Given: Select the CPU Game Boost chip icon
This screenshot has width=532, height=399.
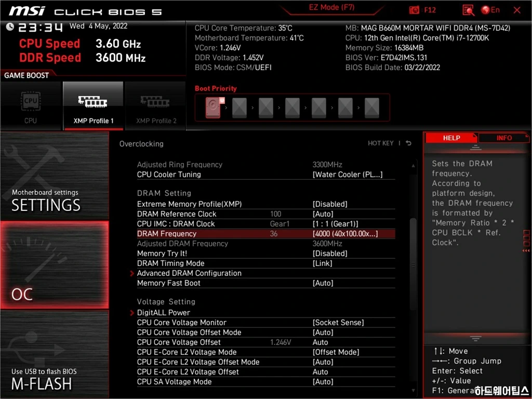Looking at the screenshot, I should (x=31, y=101).
